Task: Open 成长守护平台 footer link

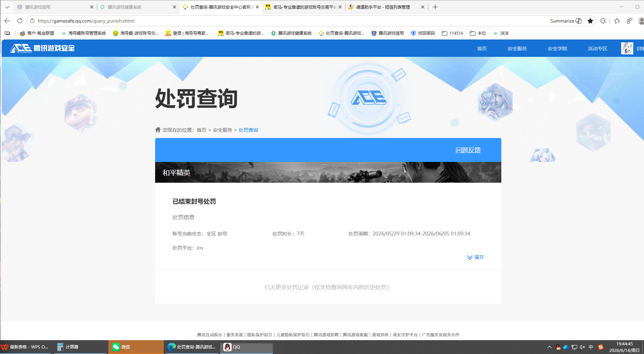Action: 405,335
